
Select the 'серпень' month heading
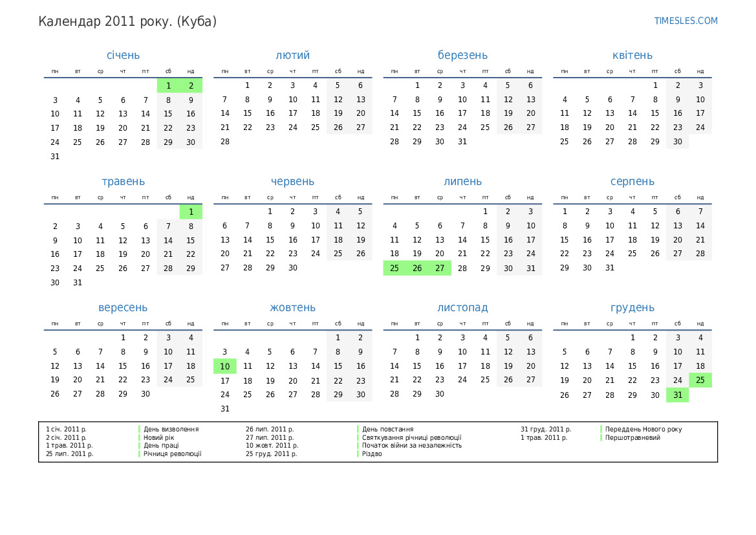[x=632, y=182]
